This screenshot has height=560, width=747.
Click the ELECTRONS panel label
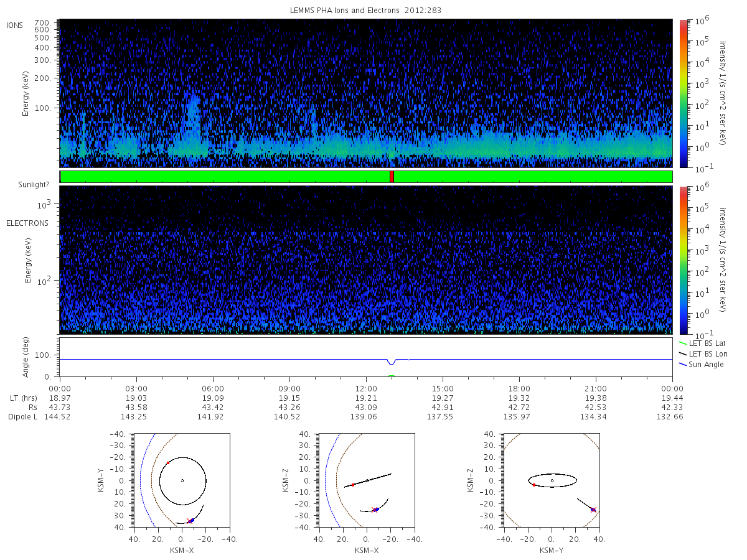click(x=27, y=223)
